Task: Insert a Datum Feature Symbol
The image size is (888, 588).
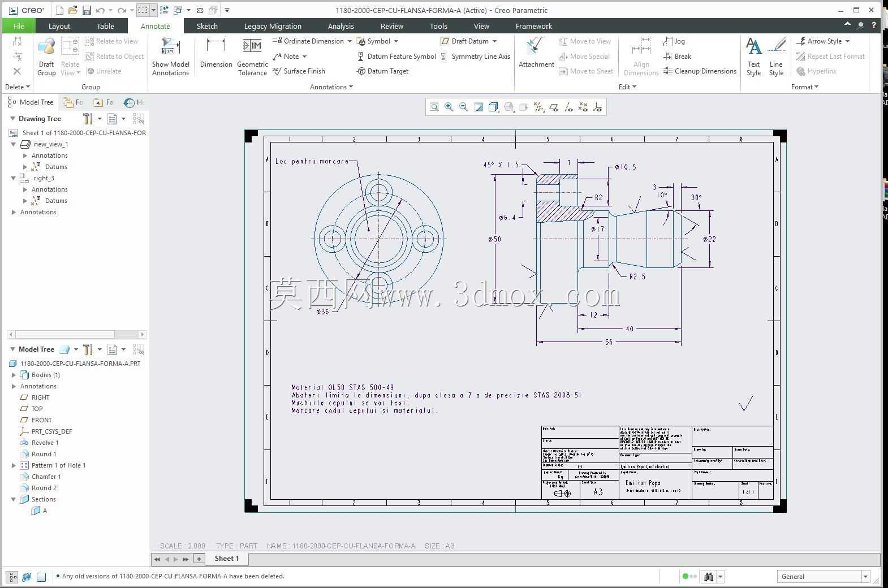Action: (x=396, y=57)
